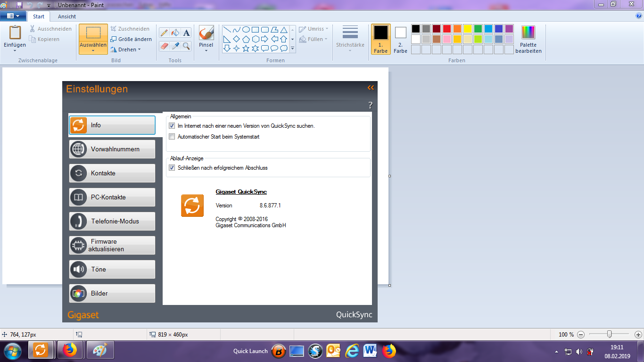Open Word from Quick Launch
Screen dimensions: 644x362
(371, 351)
